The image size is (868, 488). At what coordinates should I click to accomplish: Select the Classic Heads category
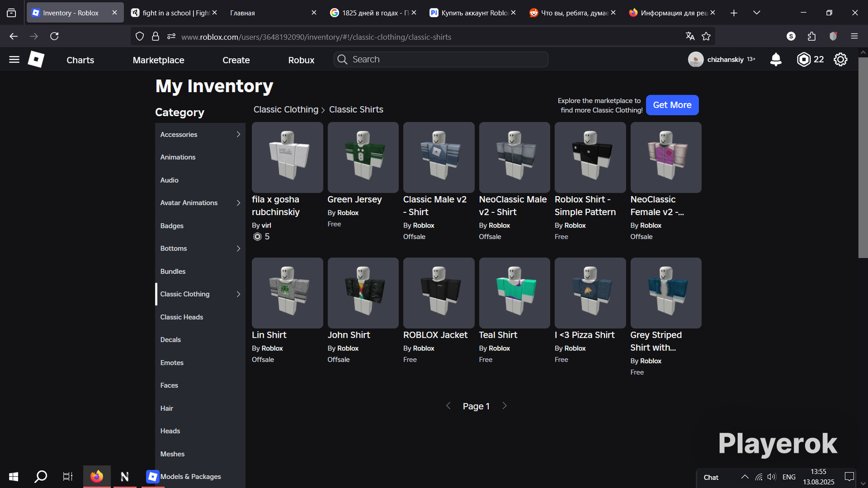(200, 317)
